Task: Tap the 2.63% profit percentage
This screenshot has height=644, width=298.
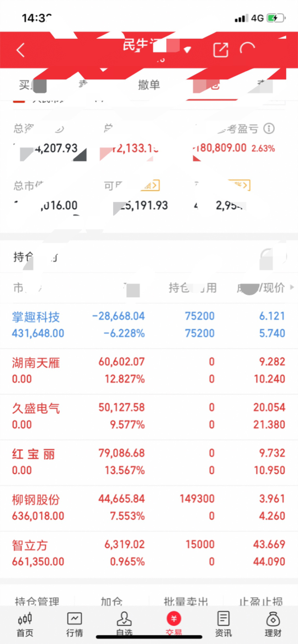Action: point(263,148)
